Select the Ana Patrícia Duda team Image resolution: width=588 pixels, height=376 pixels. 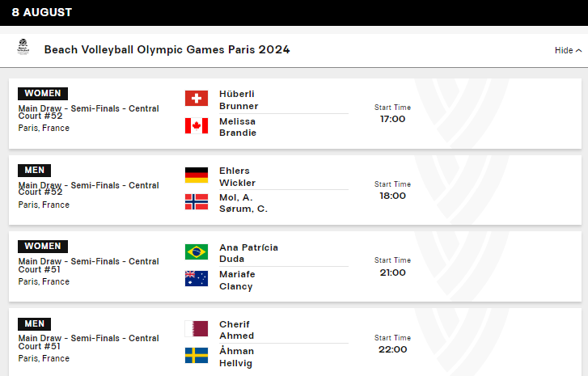[248, 253]
